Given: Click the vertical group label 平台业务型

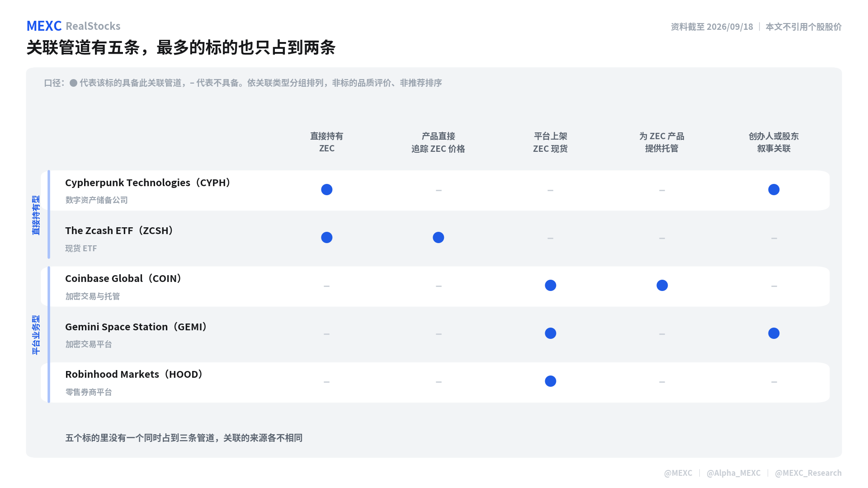Looking at the screenshot, I should pyautogui.click(x=36, y=335).
